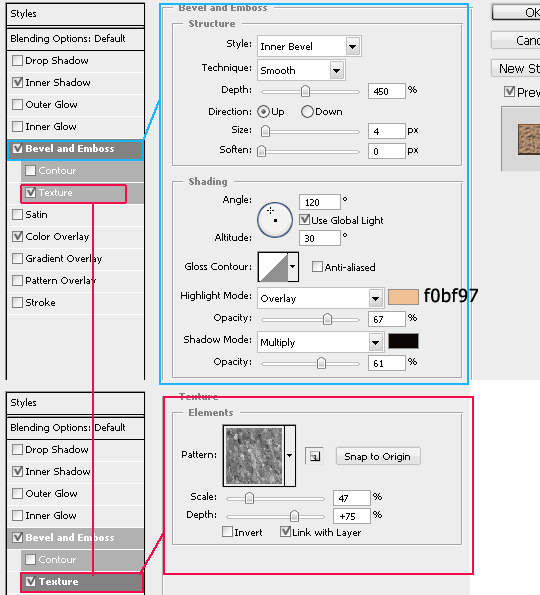Click the Gloss Contour curve thumbnail
540x595 pixels.
(273, 267)
